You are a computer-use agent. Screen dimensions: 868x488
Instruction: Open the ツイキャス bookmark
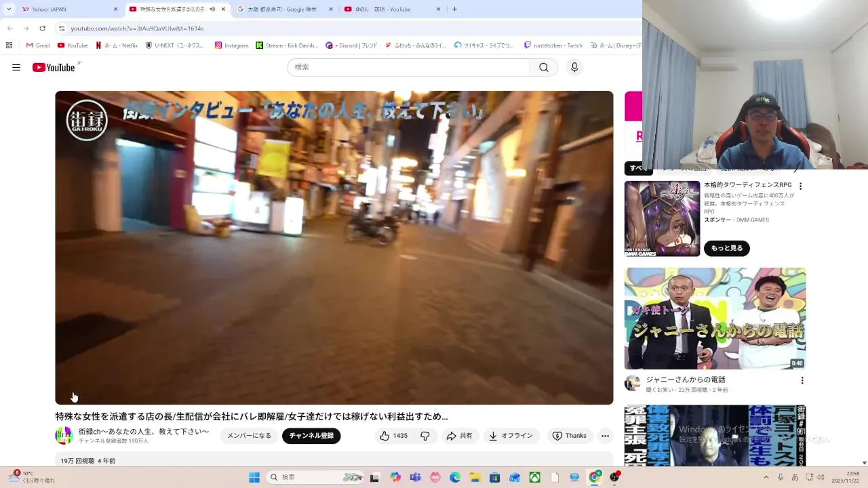pos(484,45)
